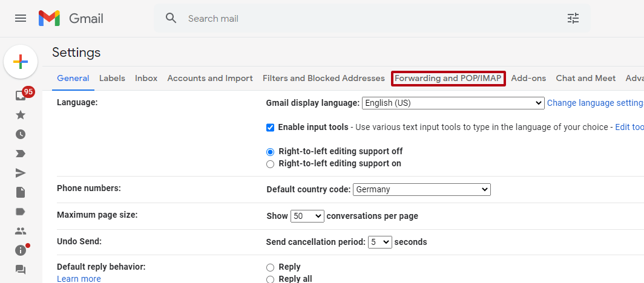Open the Sent paper plane icon

21,173
